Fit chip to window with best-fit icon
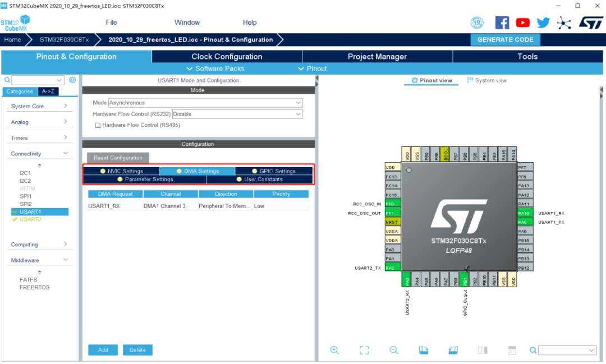 coord(364,350)
